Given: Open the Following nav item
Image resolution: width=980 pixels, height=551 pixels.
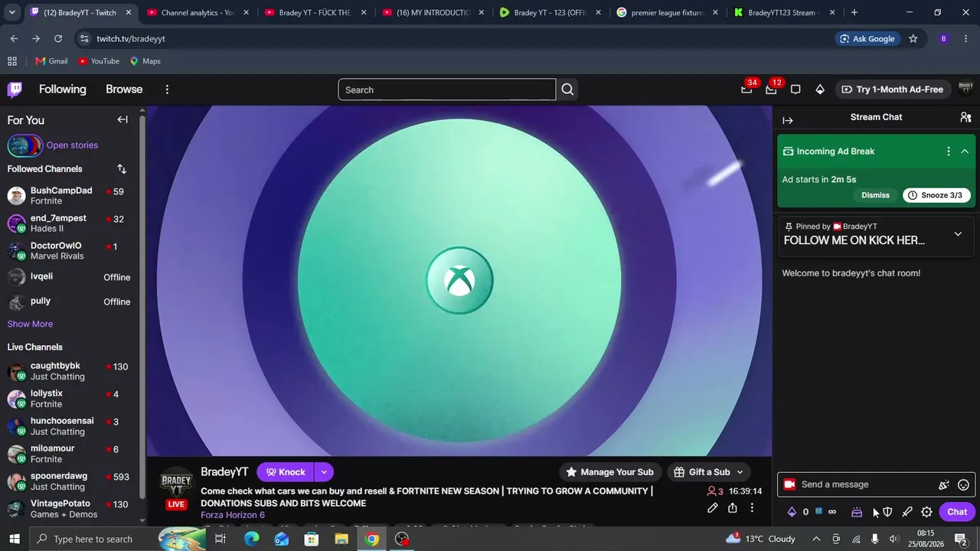Looking at the screenshot, I should (63, 90).
